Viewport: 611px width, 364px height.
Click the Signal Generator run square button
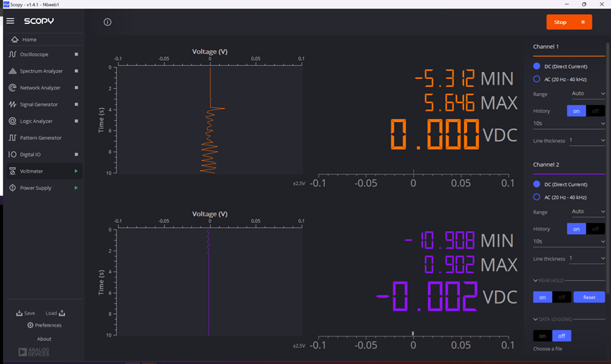pyautogui.click(x=76, y=104)
